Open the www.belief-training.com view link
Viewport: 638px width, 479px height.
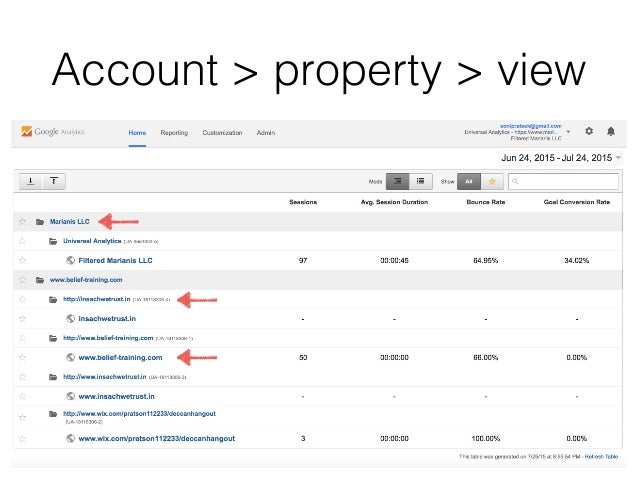[x=120, y=358]
